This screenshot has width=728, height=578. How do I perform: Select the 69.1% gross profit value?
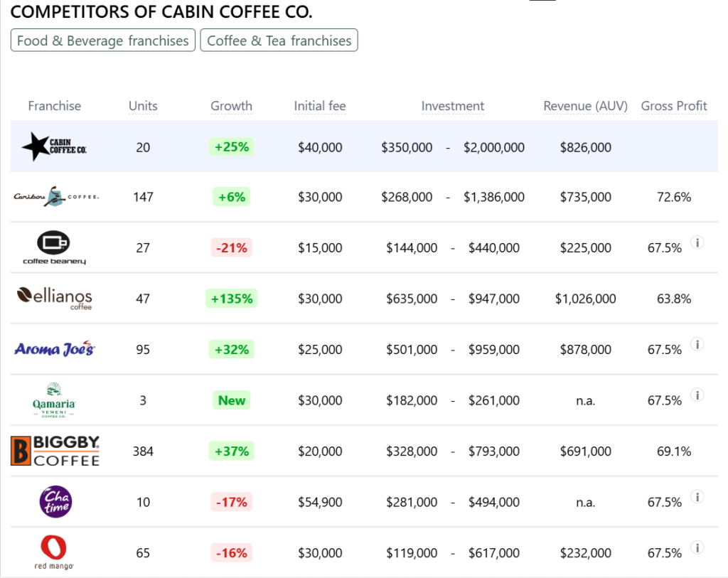point(674,451)
